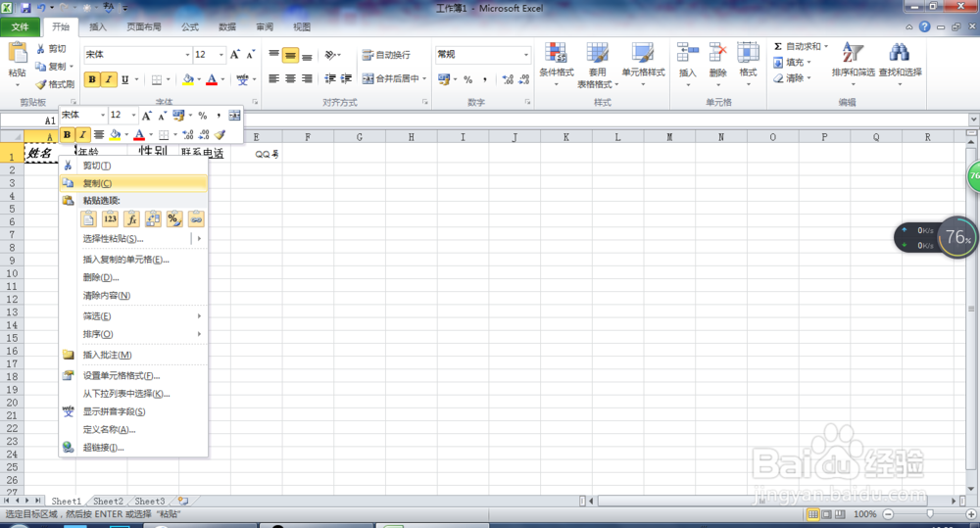The width and height of the screenshot is (980, 528).
Task: Click the File (文件) button
Action: click(x=20, y=26)
